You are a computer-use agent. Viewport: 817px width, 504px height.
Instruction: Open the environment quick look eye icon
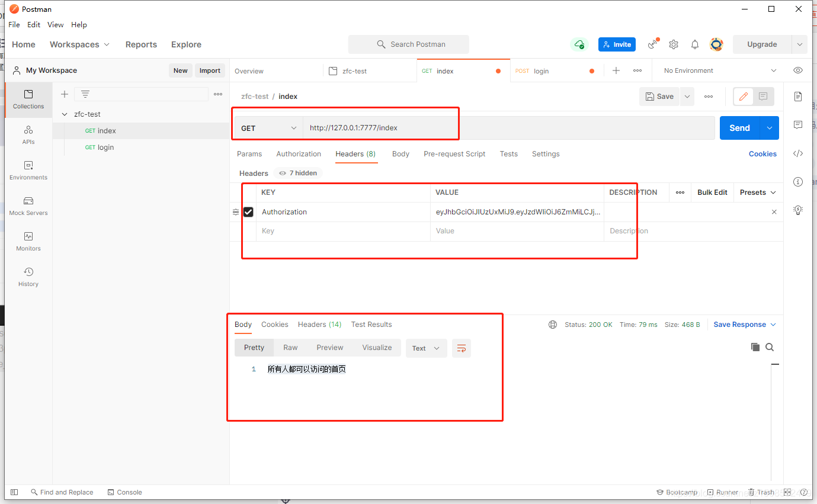pos(798,70)
